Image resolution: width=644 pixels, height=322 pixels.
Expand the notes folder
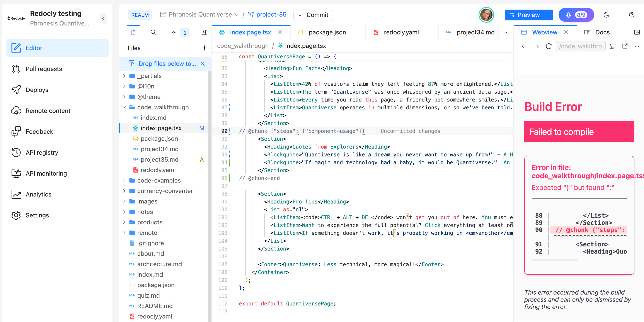point(124,212)
